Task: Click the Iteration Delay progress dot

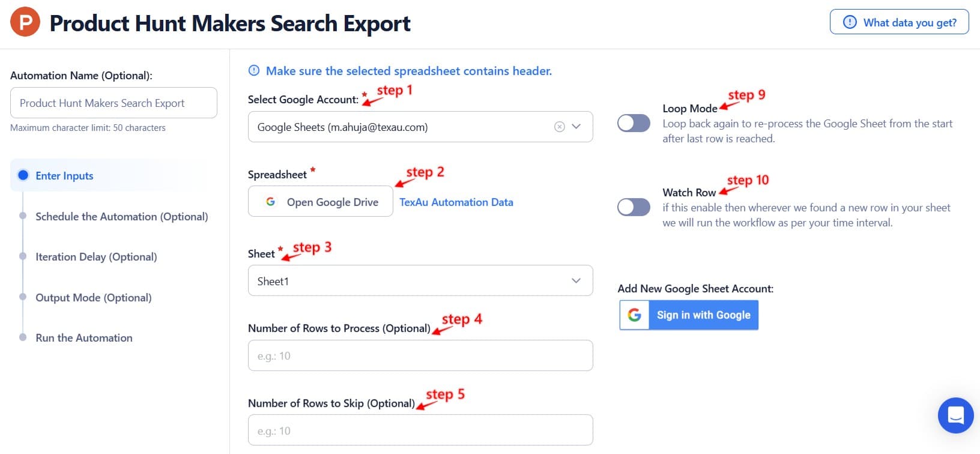Action: click(x=23, y=256)
